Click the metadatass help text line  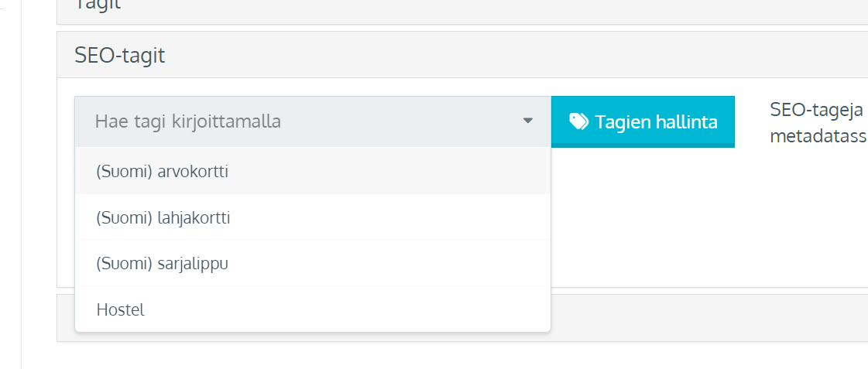(818, 136)
